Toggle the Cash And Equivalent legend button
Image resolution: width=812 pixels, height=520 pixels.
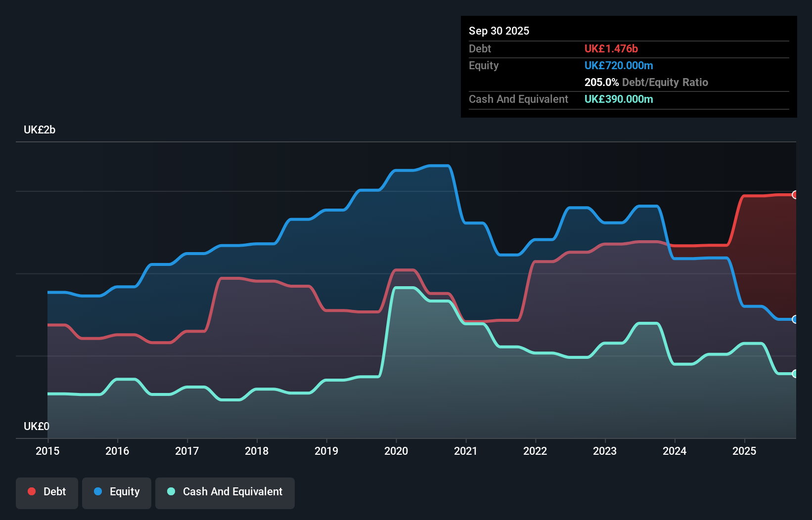pos(225,493)
